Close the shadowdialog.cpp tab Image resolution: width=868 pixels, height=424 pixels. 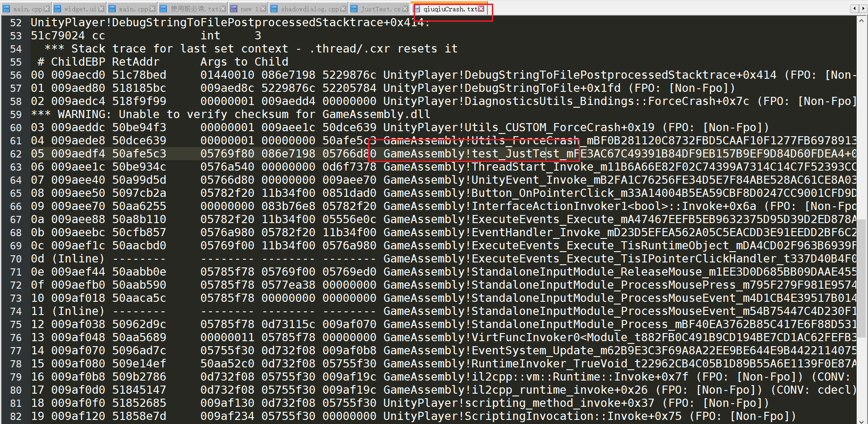343,9
